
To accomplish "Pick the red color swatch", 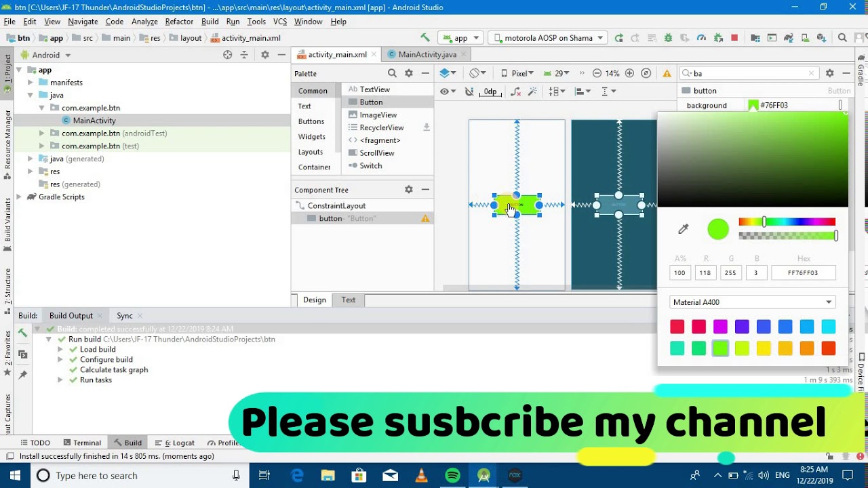I will pyautogui.click(x=677, y=327).
